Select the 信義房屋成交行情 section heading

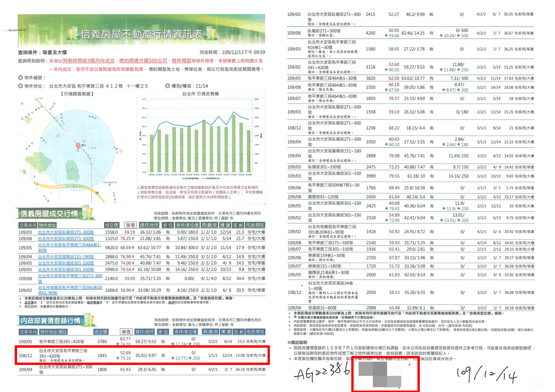49,214
